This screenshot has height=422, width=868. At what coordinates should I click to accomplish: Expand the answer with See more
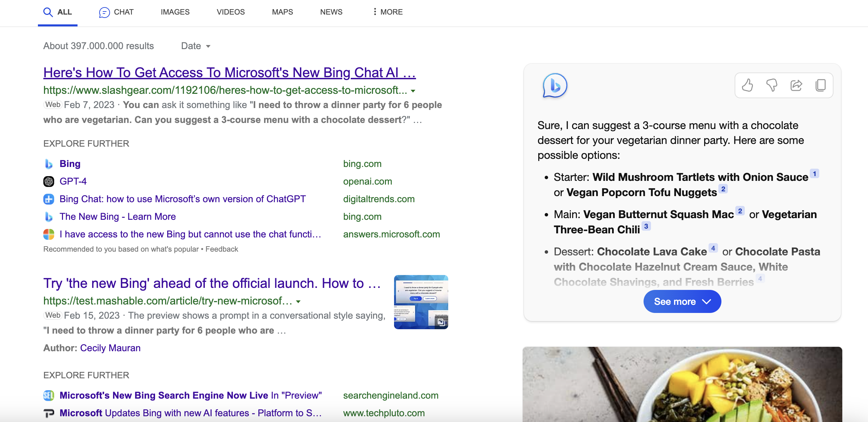pyautogui.click(x=682, y=301)
